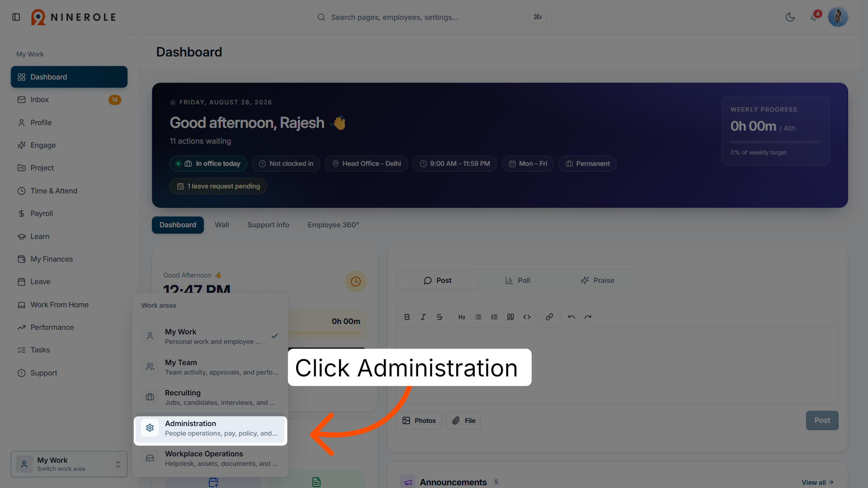The width and height of the screenshot is (868, 488).
Task: Click the bold formatting icon
Action: (x=407, y=317)
